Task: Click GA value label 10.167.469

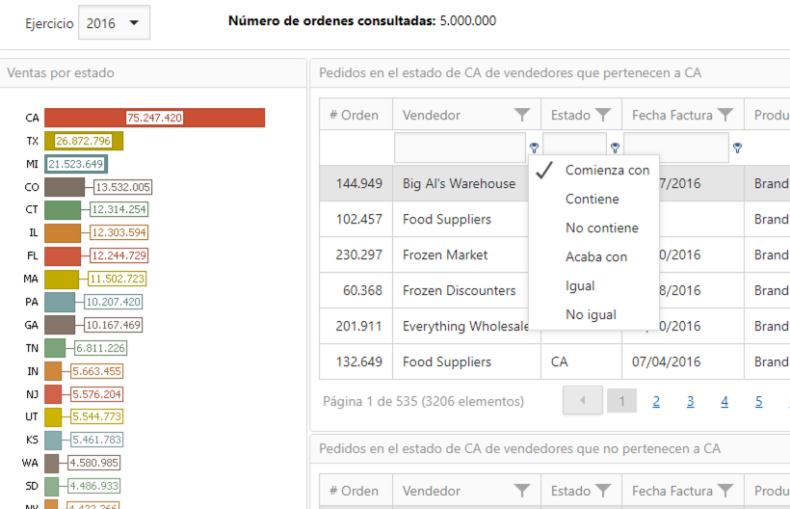Action: click(x=113, y=325)
